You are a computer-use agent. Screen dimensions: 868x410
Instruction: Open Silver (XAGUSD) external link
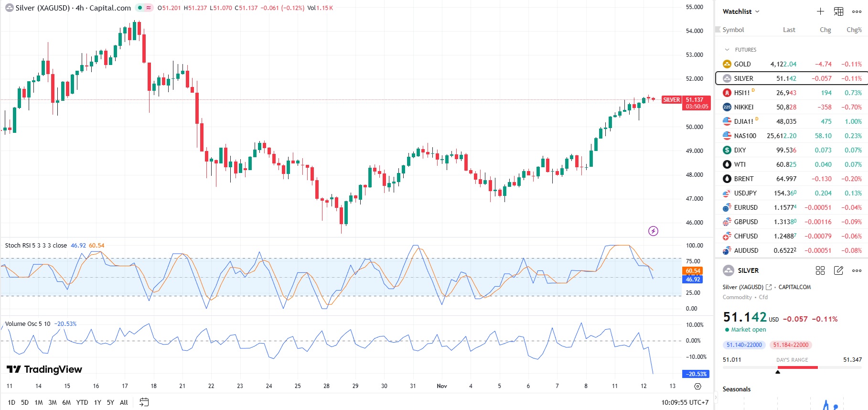click(x=769, y=287)
